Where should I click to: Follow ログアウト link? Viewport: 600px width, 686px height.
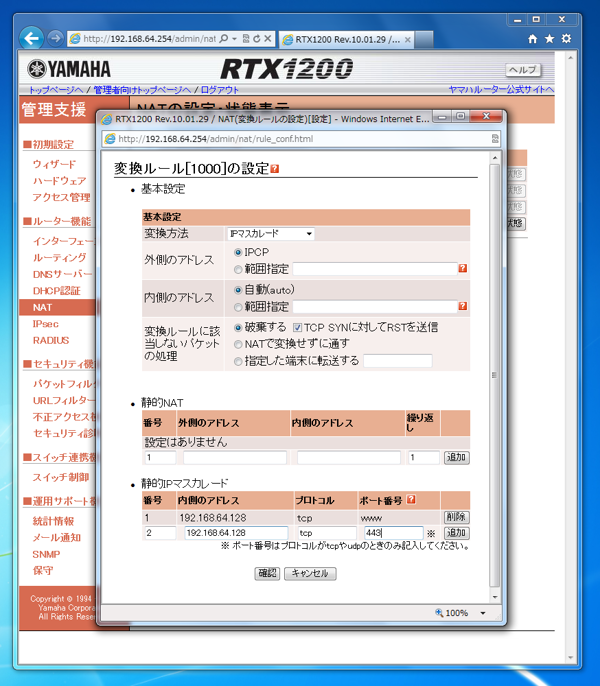pyautogui.click(x=220, y=90)
